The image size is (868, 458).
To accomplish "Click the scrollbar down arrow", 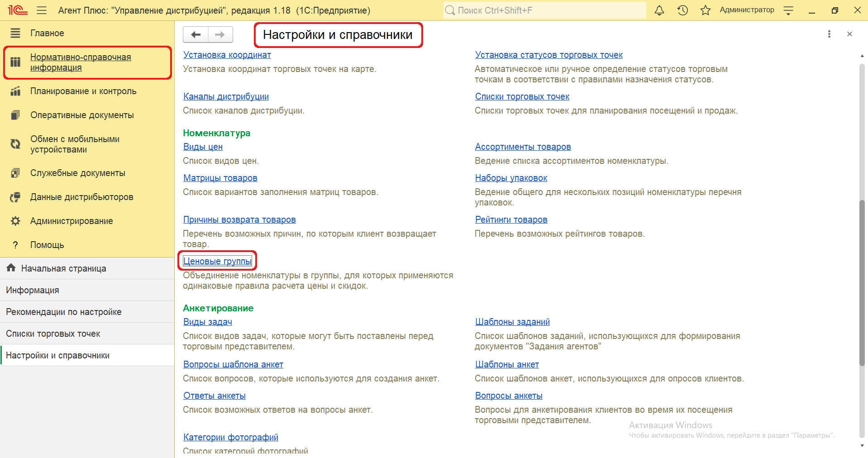I will click(x=862, y=446).
